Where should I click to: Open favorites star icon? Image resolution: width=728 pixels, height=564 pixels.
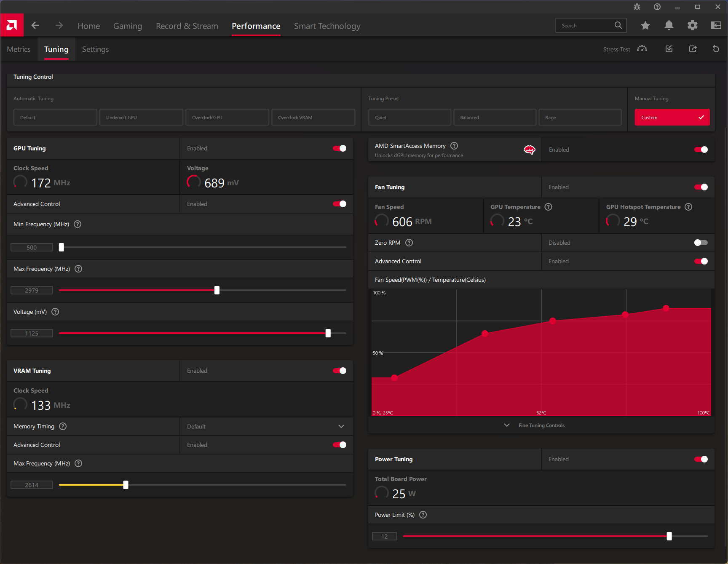coord(645,26)
